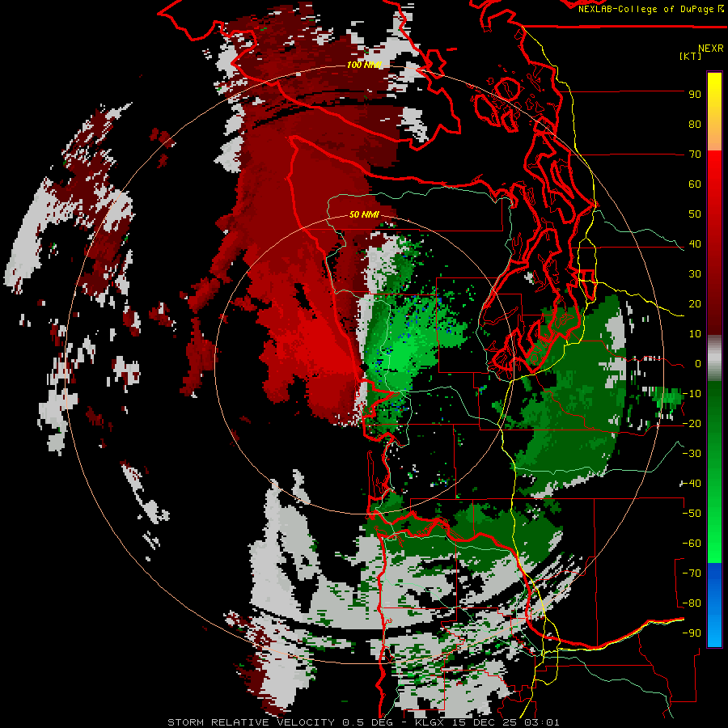Click the 40 value on the velocity scale

click(695, 244)
